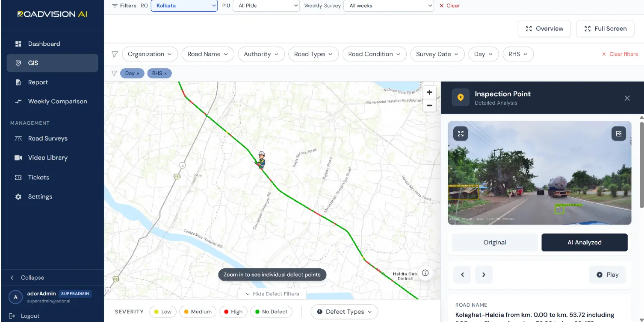Expand inspection image to fullscreen

461,134
